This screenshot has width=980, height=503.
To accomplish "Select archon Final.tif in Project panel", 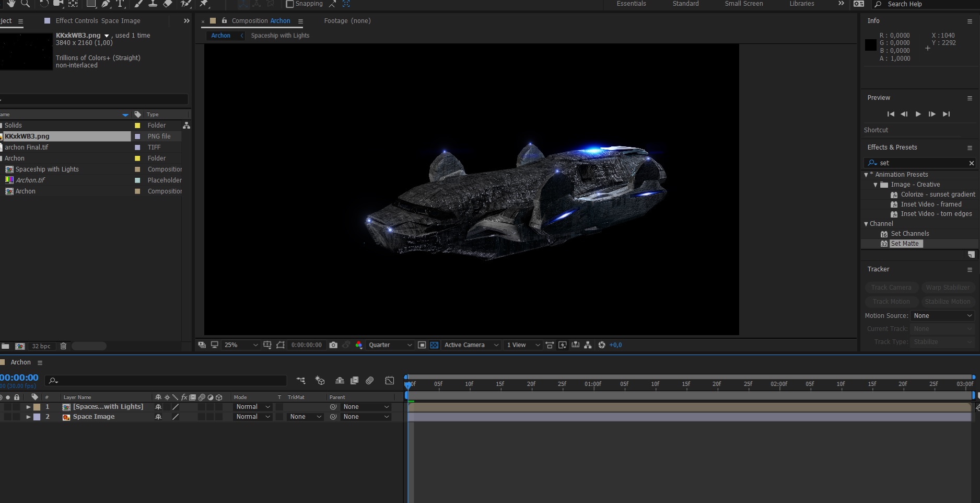I will pos(27,147).
